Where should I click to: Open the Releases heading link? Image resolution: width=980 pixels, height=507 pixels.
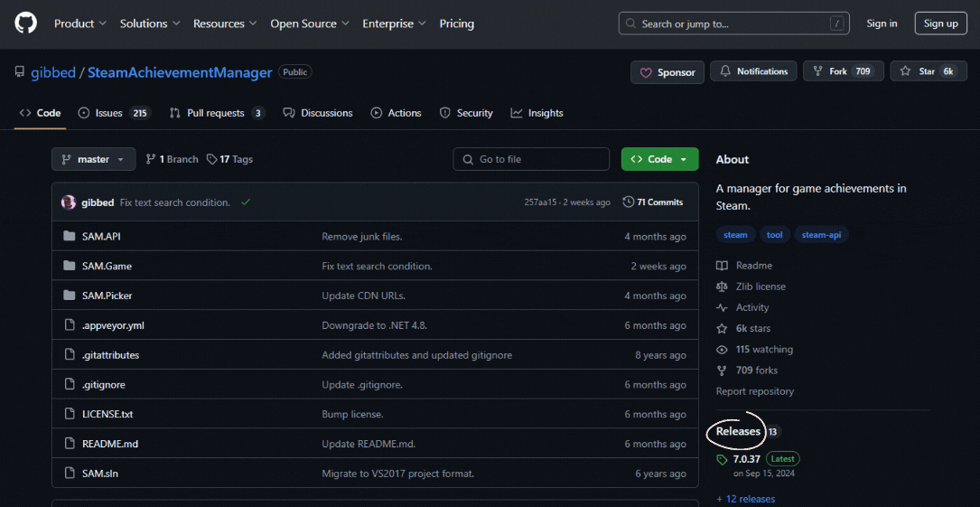(738, 431)
